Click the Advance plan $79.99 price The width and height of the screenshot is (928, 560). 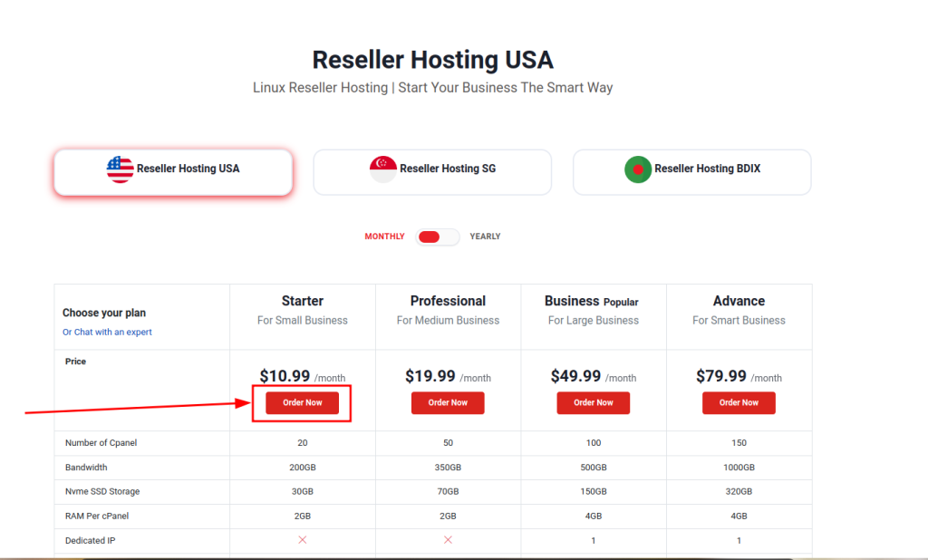point(721,376)
